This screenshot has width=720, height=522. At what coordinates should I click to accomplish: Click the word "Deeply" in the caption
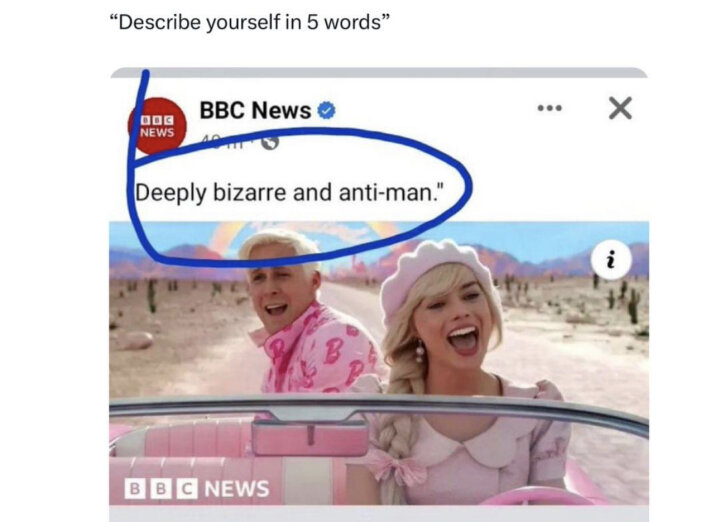tap(171, 193)
